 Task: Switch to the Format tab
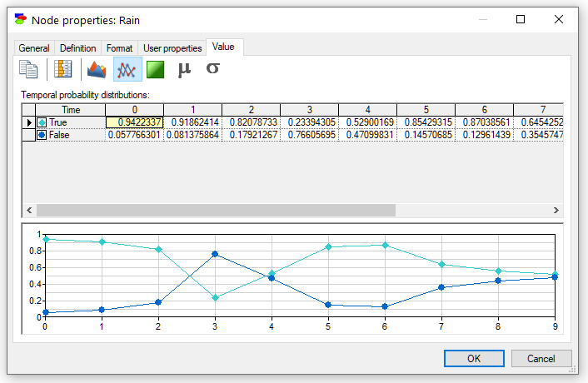pos(119,48)
